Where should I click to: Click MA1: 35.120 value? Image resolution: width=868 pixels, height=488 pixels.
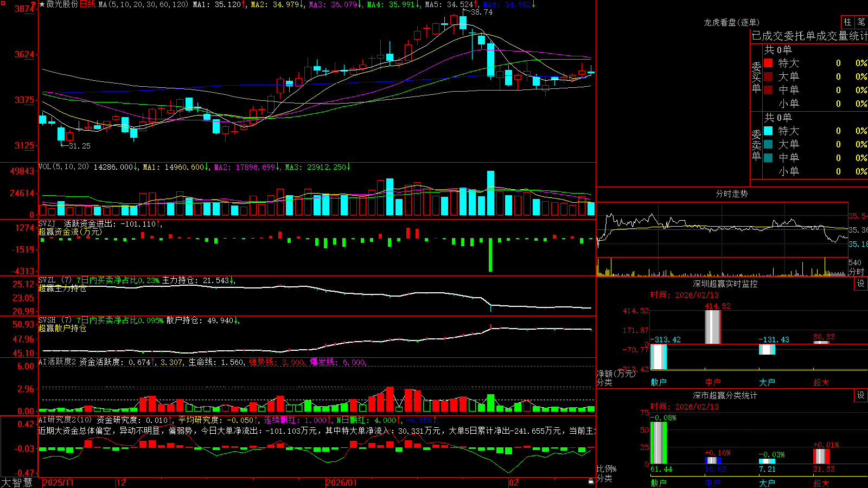click(x=217, y=4)
